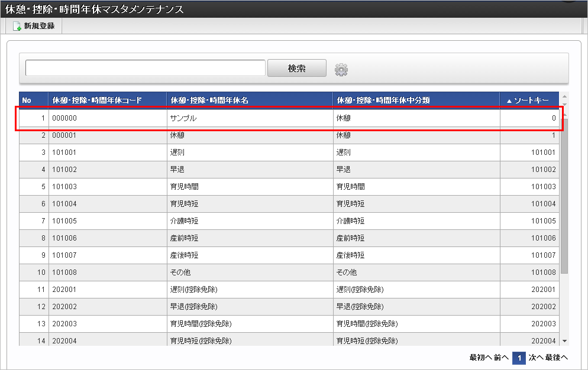588x370 pixels.
Task: Open search settings gear icon
Action: coord(341,70)
